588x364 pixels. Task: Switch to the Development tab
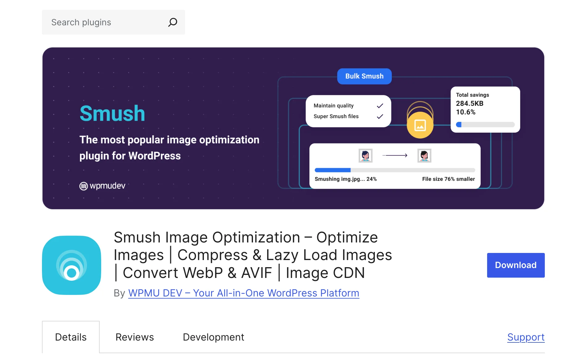(213, 337)
